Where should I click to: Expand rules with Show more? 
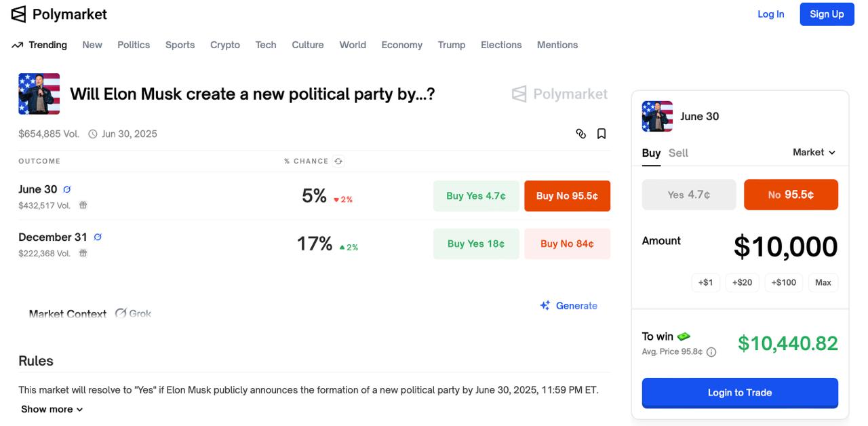(52, 409)
